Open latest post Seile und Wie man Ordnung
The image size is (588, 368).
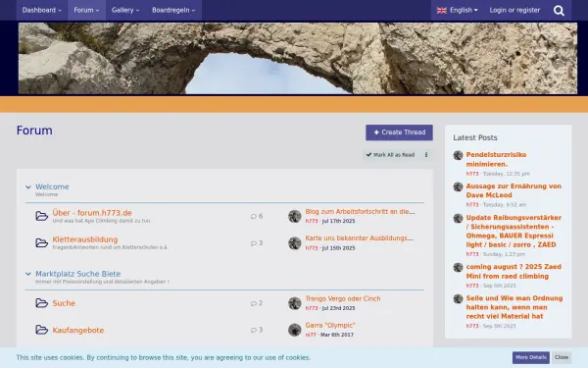514,307
